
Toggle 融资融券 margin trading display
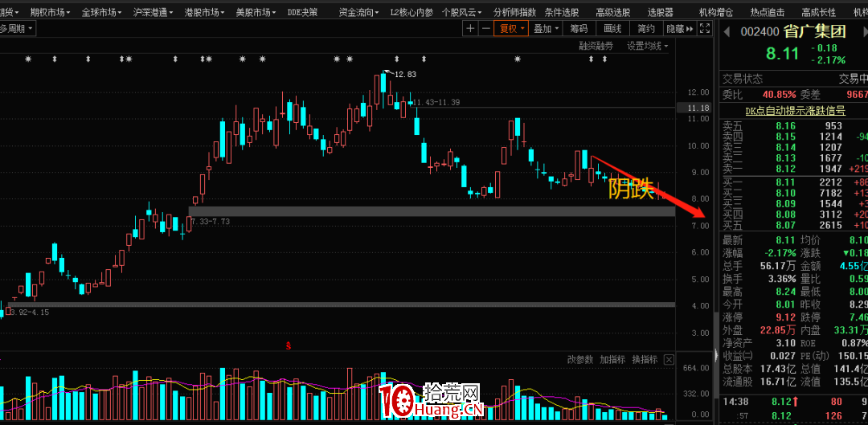[596, 46]
